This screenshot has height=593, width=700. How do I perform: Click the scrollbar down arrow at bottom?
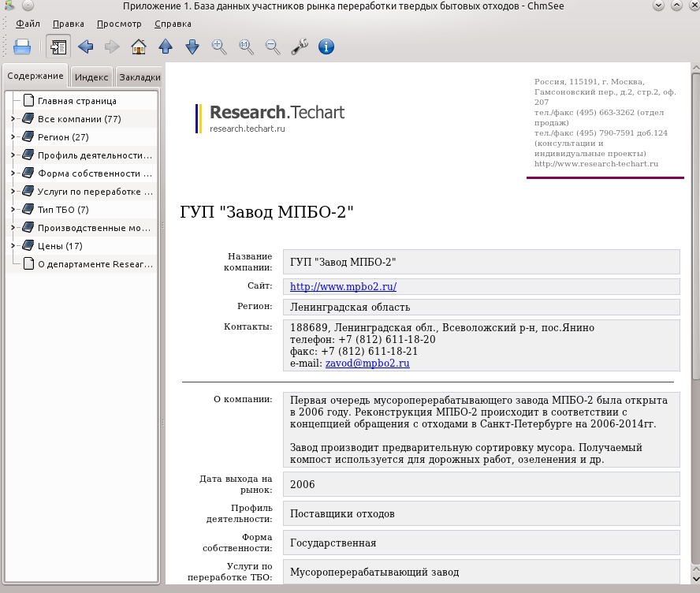pyautogui.click(x=695, y=580)
